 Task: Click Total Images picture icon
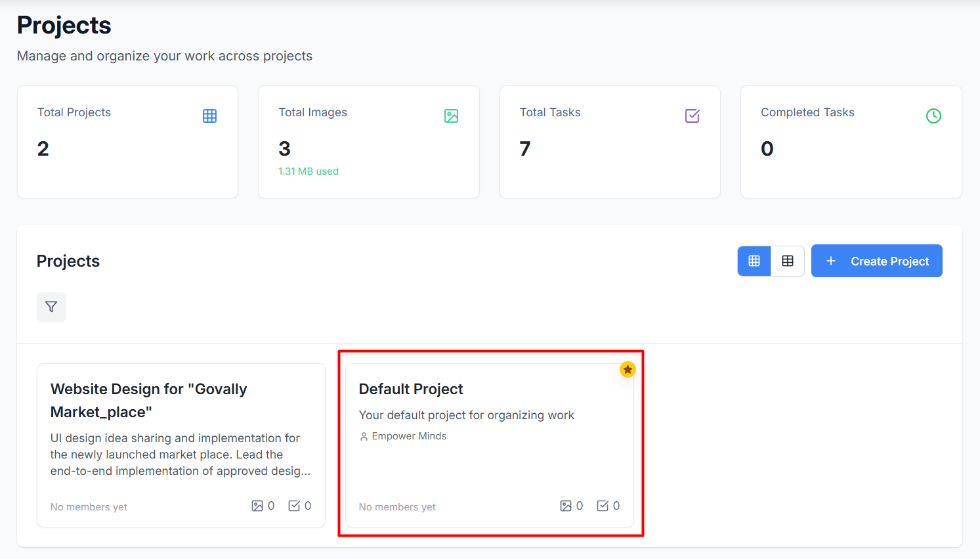point(451,116)
